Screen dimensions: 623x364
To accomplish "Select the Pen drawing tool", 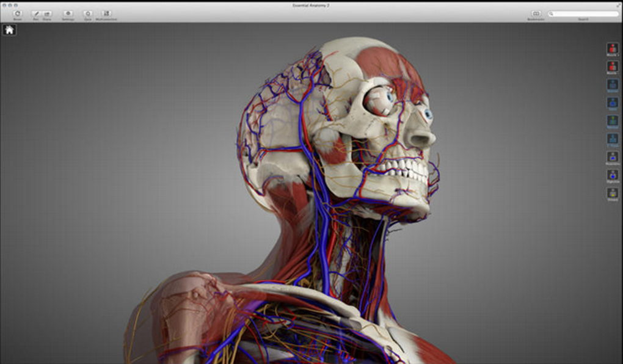I will (x=36, y=14).
